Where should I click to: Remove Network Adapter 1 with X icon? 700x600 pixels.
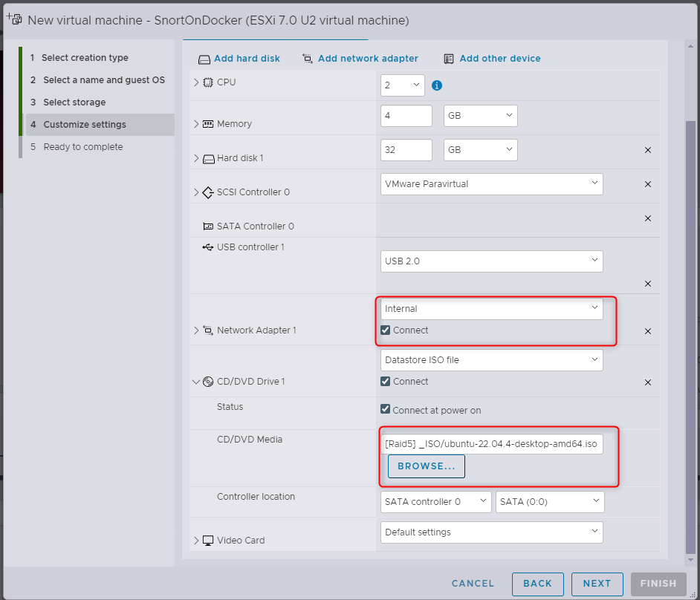pos(647,331)
